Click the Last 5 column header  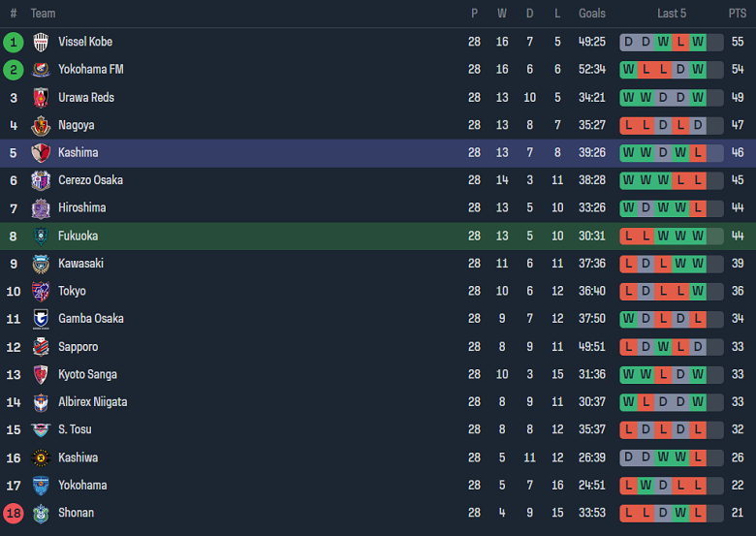point(671,14)
